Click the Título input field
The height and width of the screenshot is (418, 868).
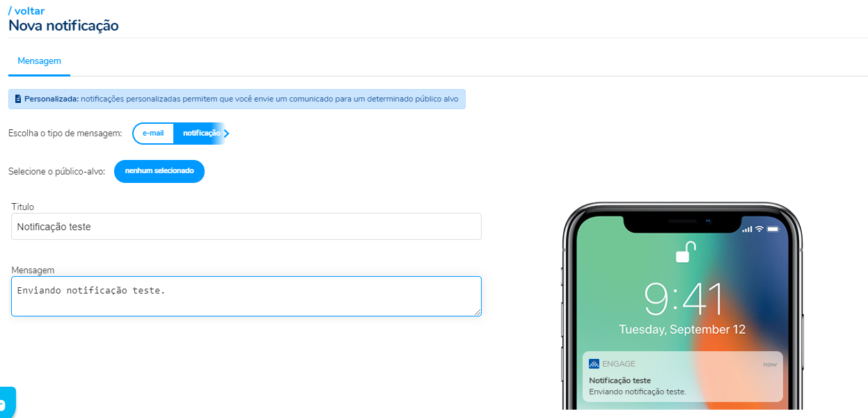point(246,227)
